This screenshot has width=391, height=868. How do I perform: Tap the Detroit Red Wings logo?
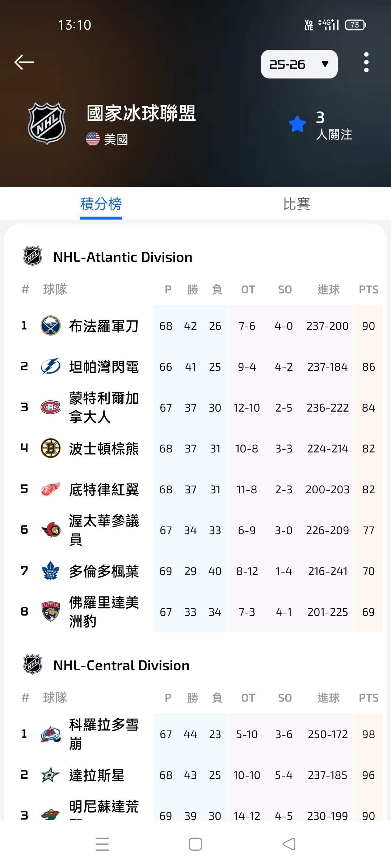click(x=50, y=489)
